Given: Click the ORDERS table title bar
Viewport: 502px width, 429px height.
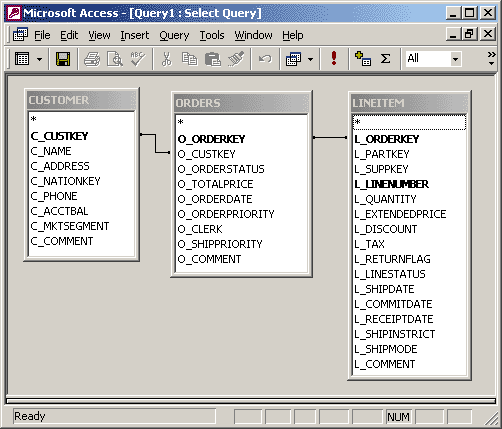Looking at the screenshot, I should coord(241,103).
